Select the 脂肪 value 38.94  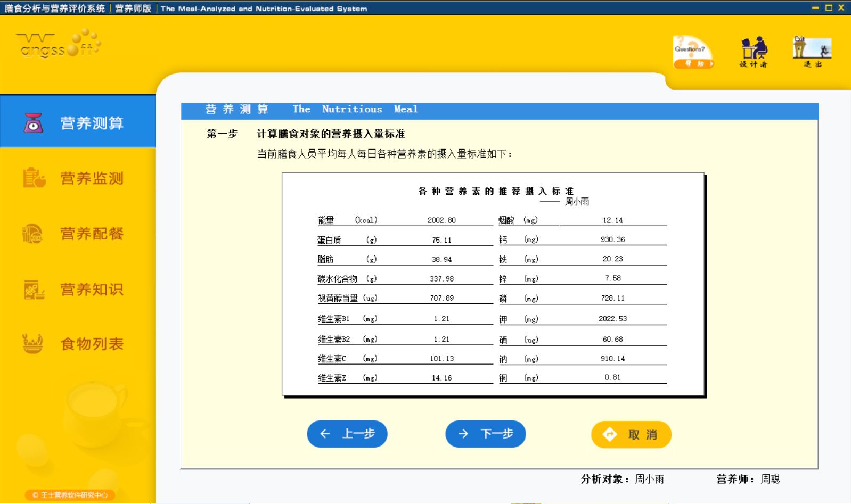[441, 260]
